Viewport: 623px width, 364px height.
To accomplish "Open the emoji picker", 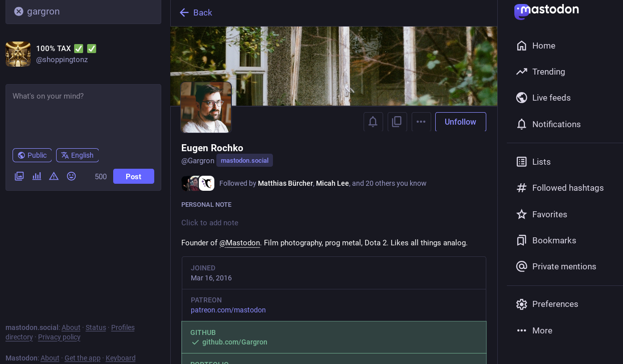I will coord(71,176).
